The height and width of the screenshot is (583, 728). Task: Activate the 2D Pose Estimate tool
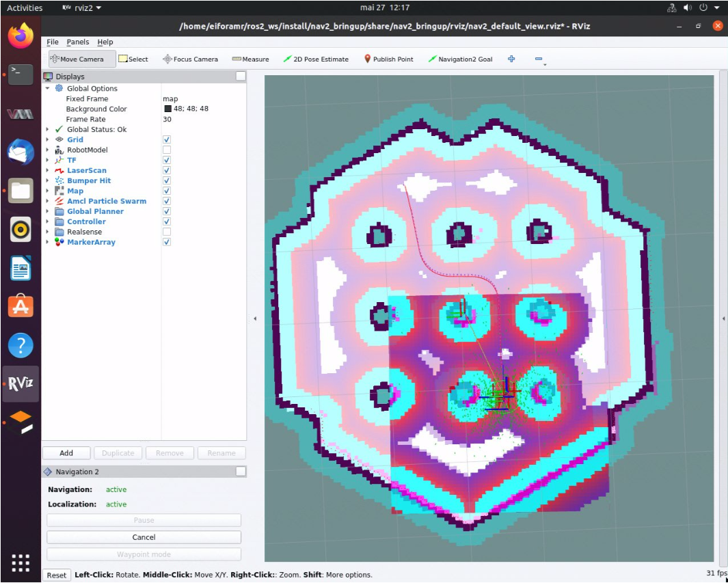click(316, 59)
